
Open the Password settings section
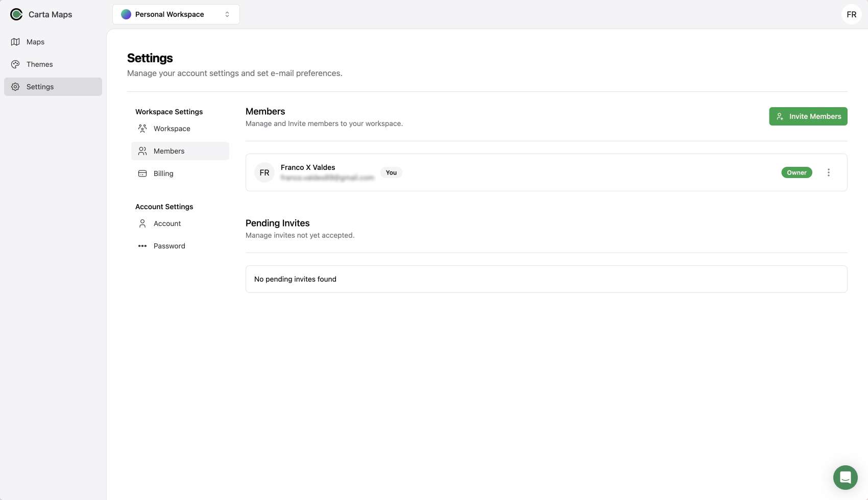(x=169, y=246)
